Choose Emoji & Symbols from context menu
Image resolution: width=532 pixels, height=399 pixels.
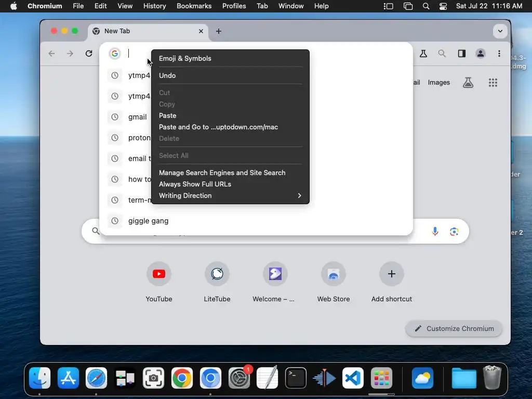230,58
